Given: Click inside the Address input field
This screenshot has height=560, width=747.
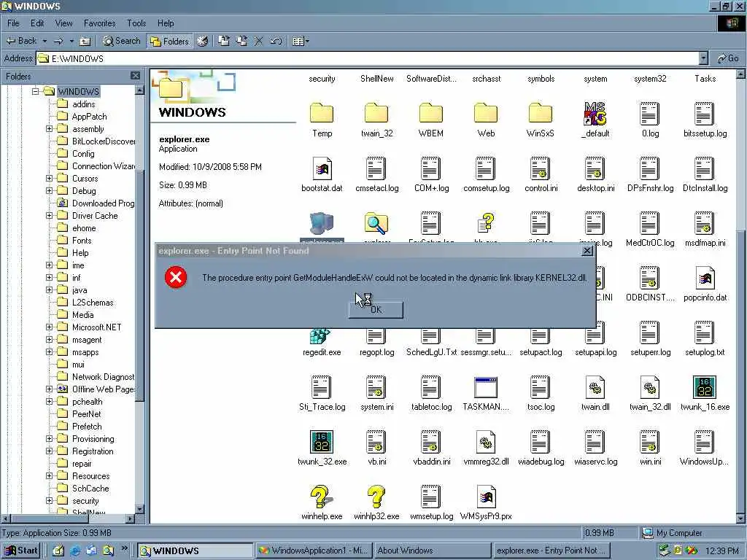Looking at the screenshot, I should [367, 58].
